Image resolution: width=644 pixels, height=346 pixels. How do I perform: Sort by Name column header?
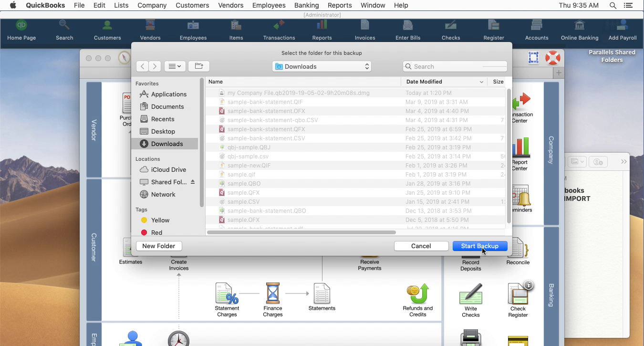[x=303, y=82]
